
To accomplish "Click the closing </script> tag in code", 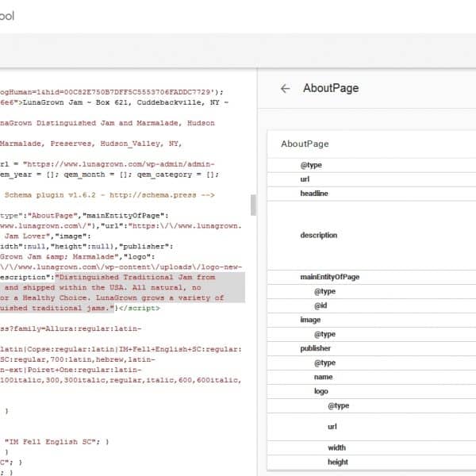I will pos(140,308).
